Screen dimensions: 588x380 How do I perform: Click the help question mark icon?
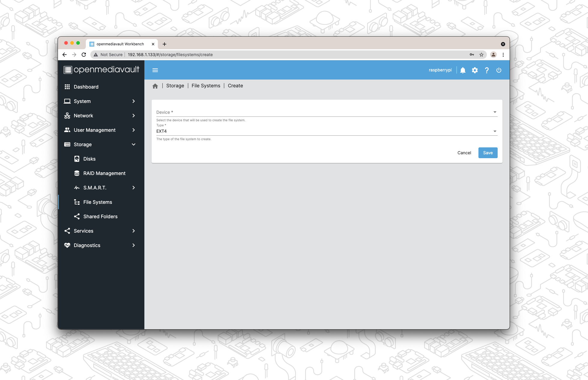pyautogui.click(x=487, y=70)
